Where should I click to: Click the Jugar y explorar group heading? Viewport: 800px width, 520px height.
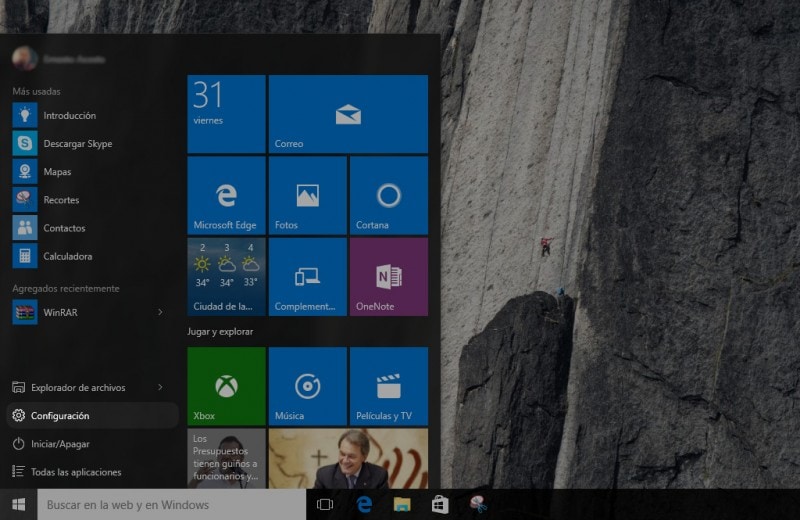[220, 331]
